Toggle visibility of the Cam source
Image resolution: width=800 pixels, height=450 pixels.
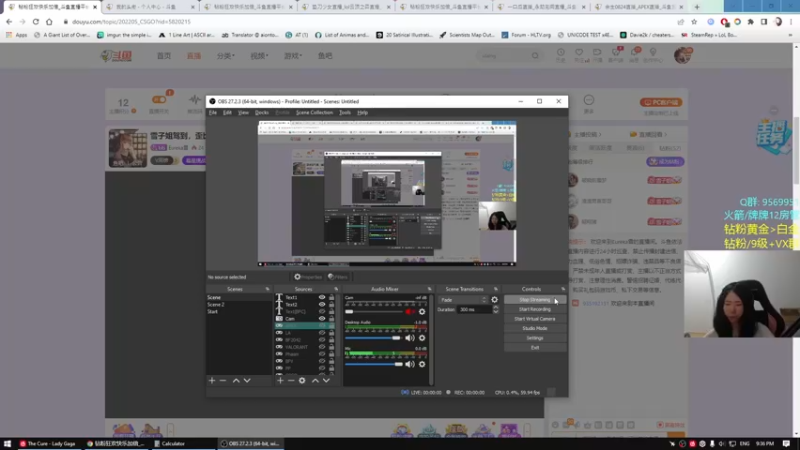[322, 319]
